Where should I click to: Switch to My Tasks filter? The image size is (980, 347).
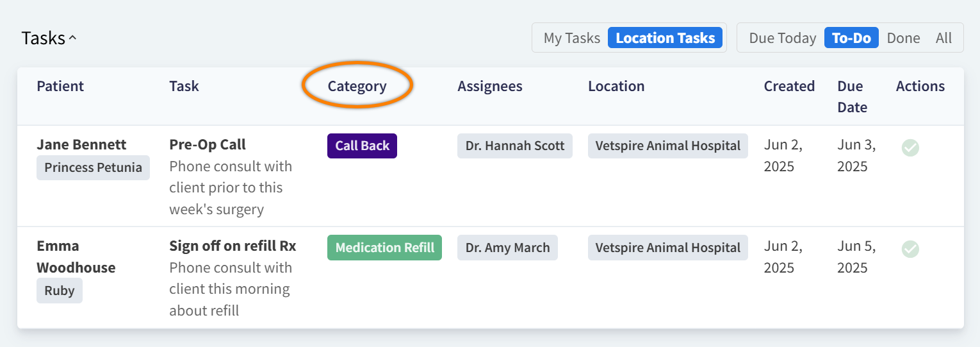pos(571,38)
